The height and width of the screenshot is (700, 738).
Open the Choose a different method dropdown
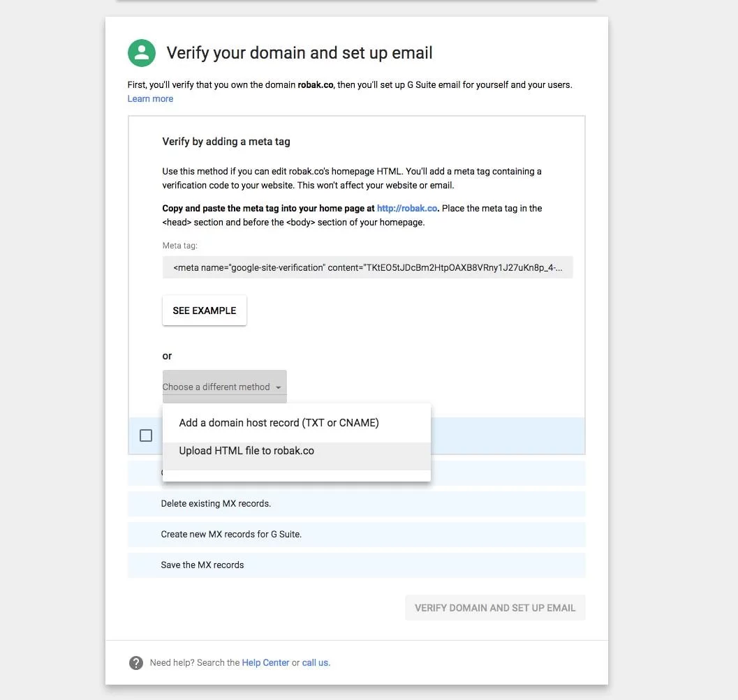(x=216, y=387)
